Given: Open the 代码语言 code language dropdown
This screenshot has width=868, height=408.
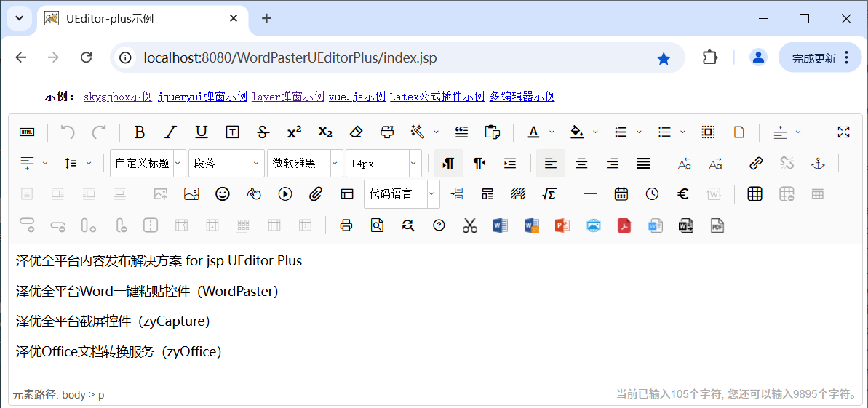Looking at the screenshot, I should [x=402, y=193].
